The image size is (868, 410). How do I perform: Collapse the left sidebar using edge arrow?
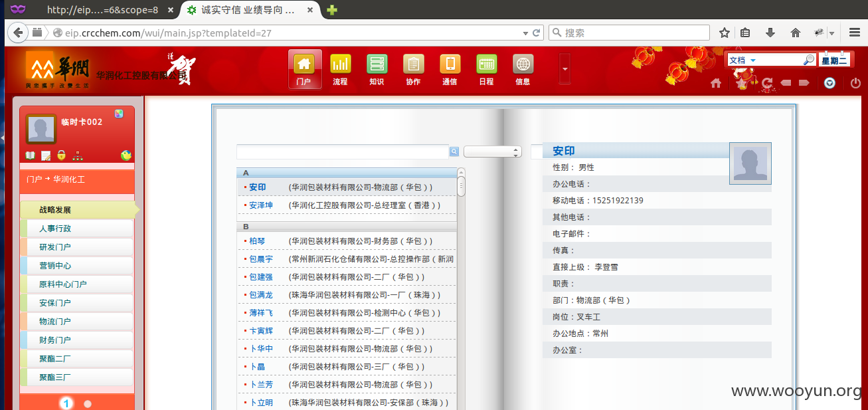[x=2, y=137]
